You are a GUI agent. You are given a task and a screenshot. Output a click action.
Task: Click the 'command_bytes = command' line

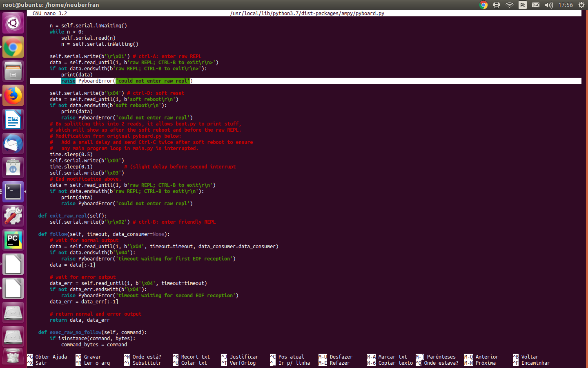(x=94, y=345)
